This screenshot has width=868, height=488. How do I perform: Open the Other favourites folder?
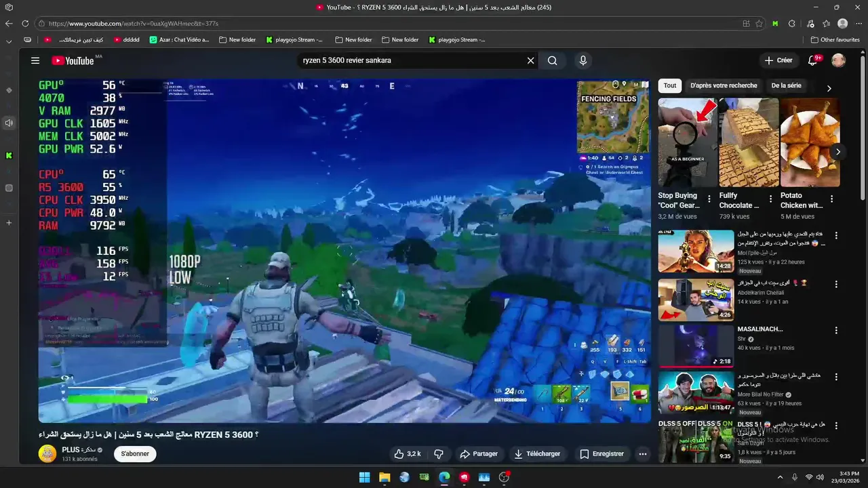835,39
